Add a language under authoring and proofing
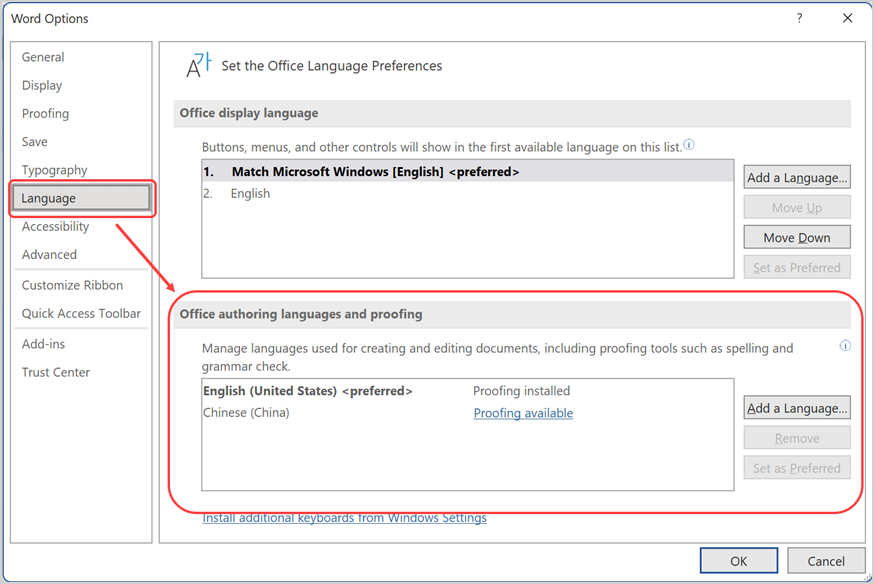 [x=797, y=408]
